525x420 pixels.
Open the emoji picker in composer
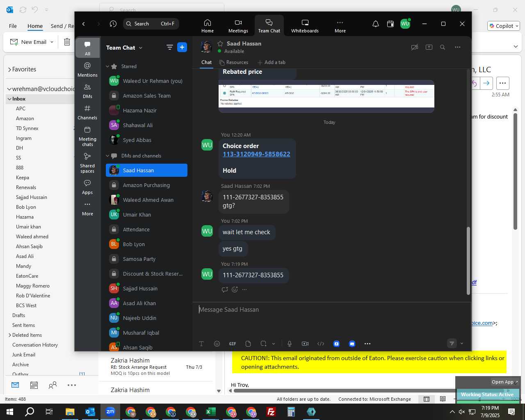coord(217,344)
